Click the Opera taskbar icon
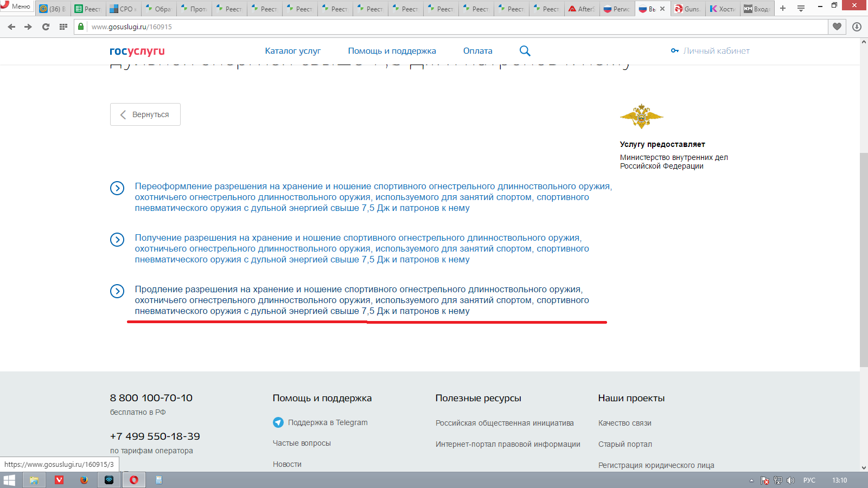This screenshot has height=488, width=868. point(134,480)
